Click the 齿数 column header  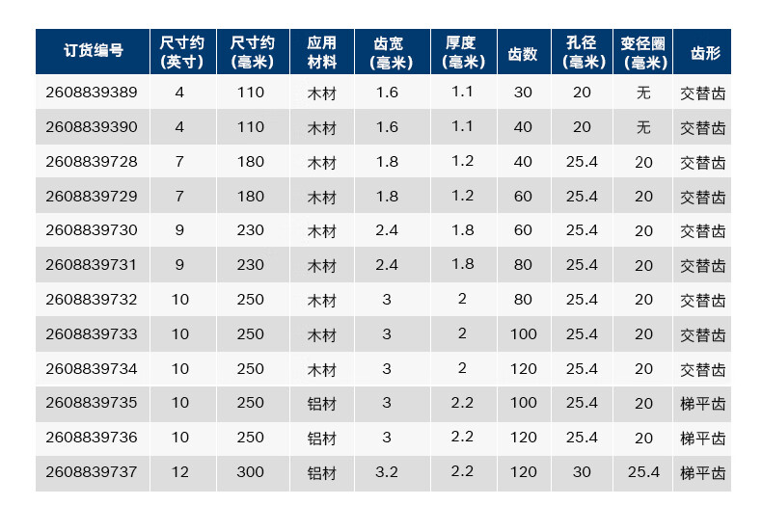[523, 53]
